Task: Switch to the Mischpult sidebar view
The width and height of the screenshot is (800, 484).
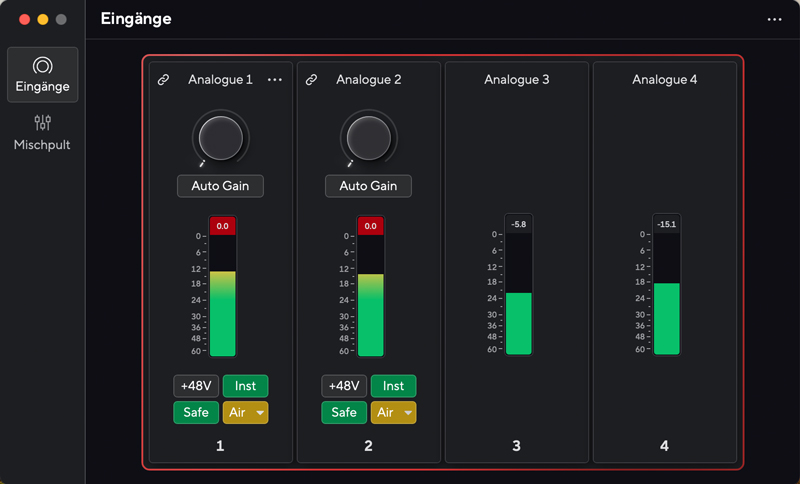Action: (x=42, y=133)
